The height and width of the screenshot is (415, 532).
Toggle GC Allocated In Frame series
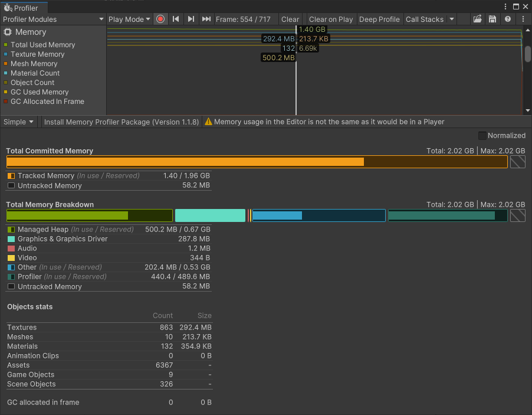coord(47,102)
